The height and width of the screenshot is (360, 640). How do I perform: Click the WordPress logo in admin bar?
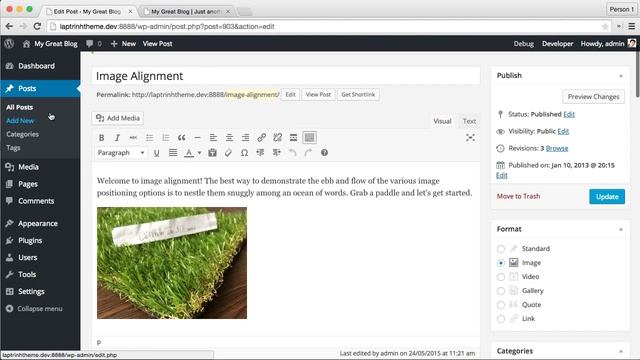9,43
